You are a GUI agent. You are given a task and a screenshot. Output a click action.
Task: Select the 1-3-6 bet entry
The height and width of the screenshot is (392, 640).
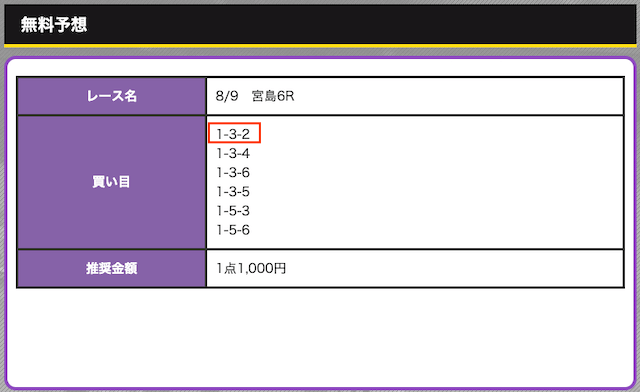pyautogui.click(x=233, y=172)
